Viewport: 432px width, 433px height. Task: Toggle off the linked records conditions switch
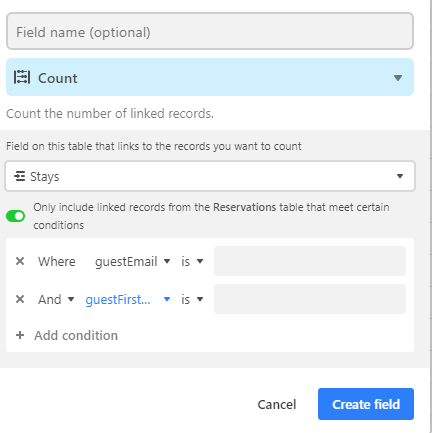[15, 216]
